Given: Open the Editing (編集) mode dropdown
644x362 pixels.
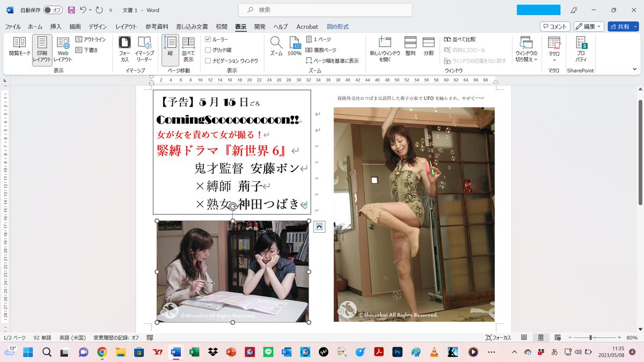Looking at the screenshot, I should (589, 26).
